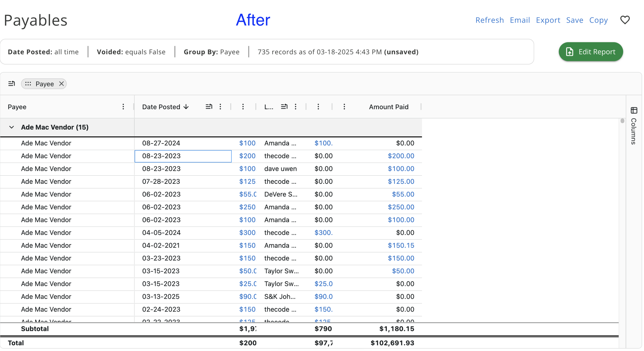
Task: Collapse the Ade Mac Vendor group
Action: pyautogui.click(x=11, y=127)
